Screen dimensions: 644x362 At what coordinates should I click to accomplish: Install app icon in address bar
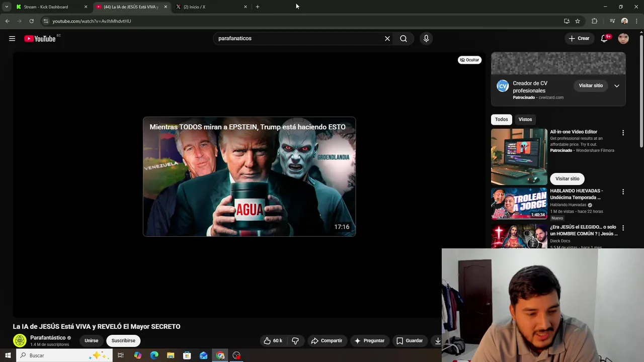pyautogui.click(x=567, y=21)
